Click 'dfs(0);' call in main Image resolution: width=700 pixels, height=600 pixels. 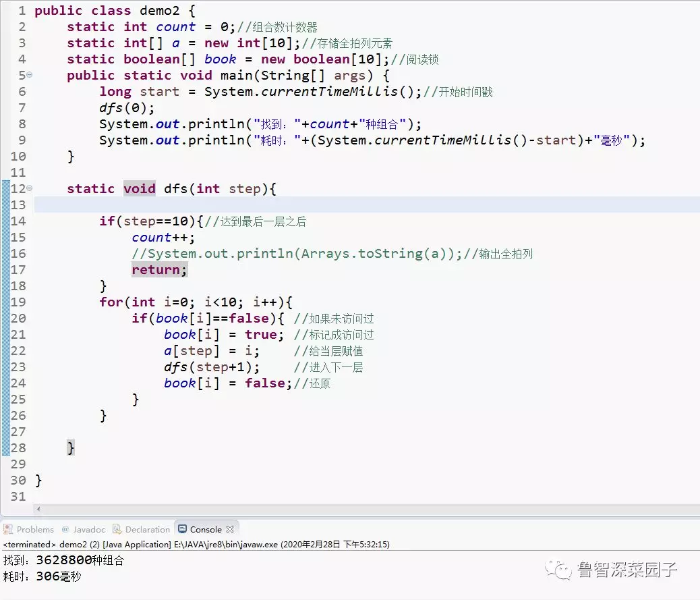tap(127, 108)
